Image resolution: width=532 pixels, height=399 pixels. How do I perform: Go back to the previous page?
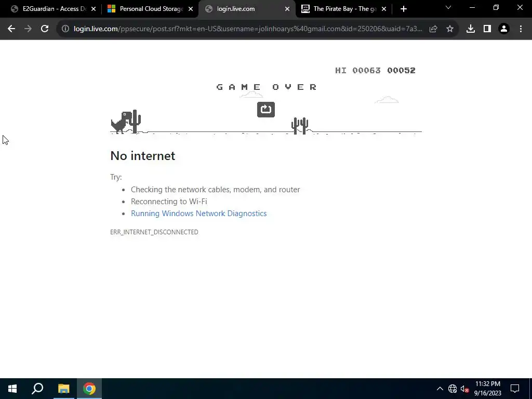coord(11,29)
